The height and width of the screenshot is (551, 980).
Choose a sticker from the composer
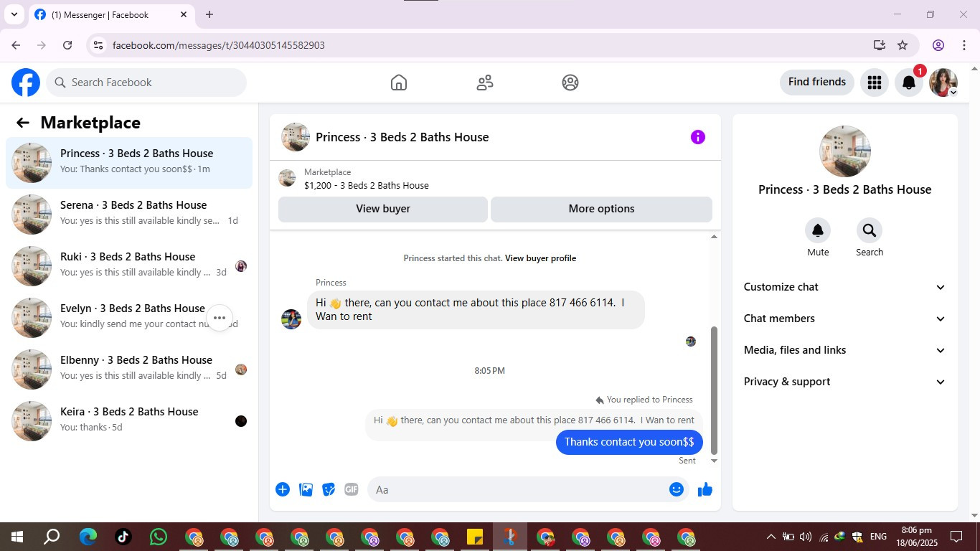click(x=329, y=489)
